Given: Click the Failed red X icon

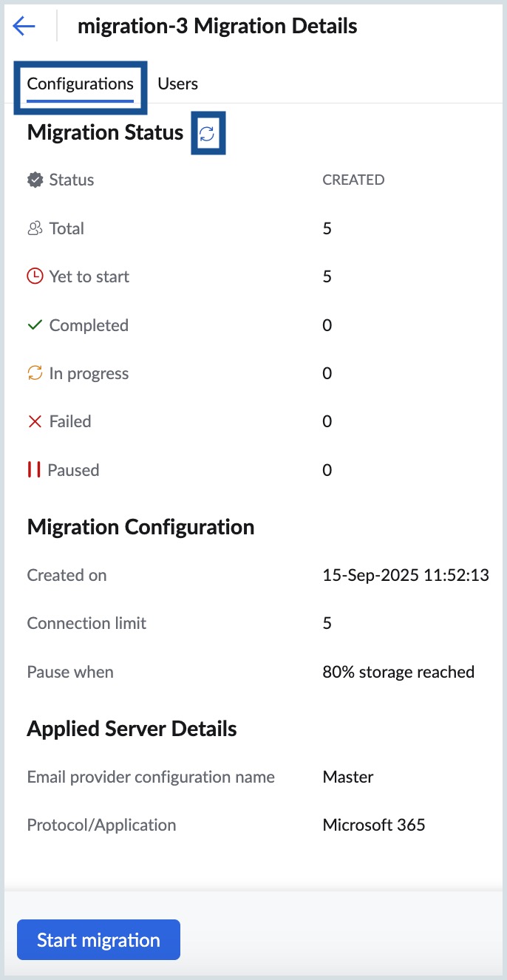Looking at the screenshot, I should pyautogui.click(x=35, y=421).
